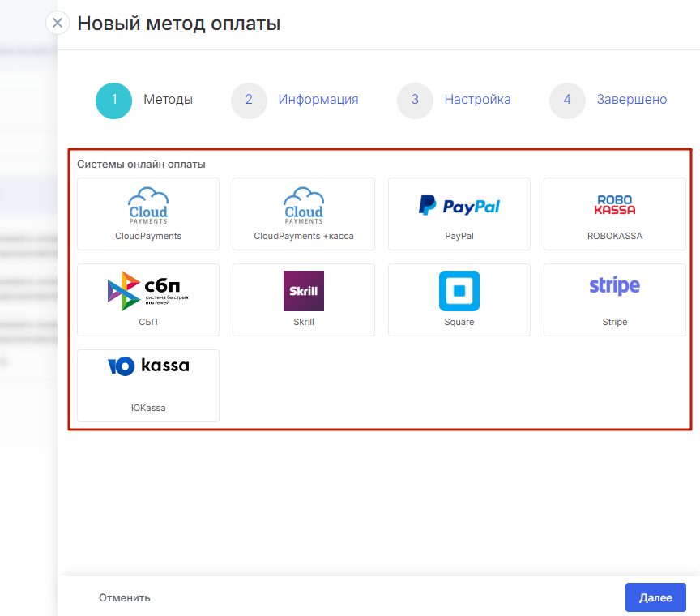Click the Stripe caption text

(x=614, y=322)
